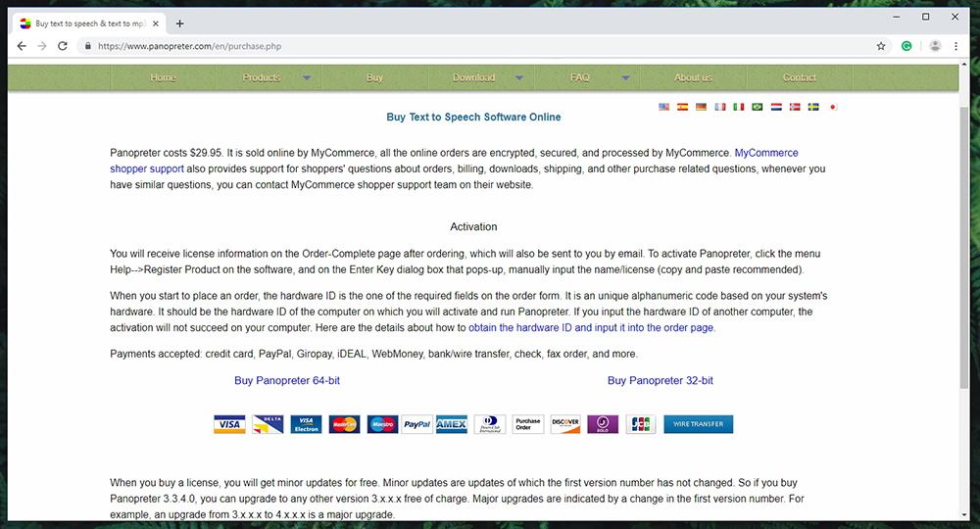Go to the Home nav item
Image resolution: width=980 pixels, height=529 pixels.
[163, 77]
